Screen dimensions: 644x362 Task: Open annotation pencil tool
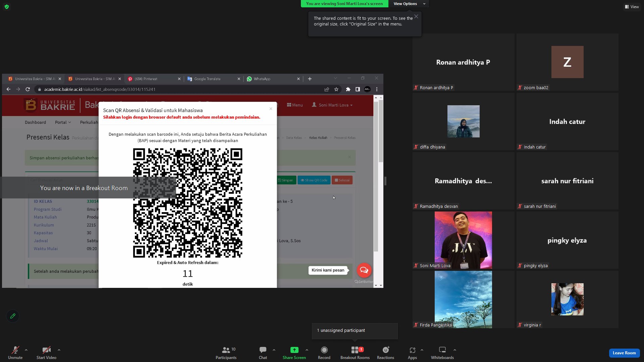tap(13, 316)
